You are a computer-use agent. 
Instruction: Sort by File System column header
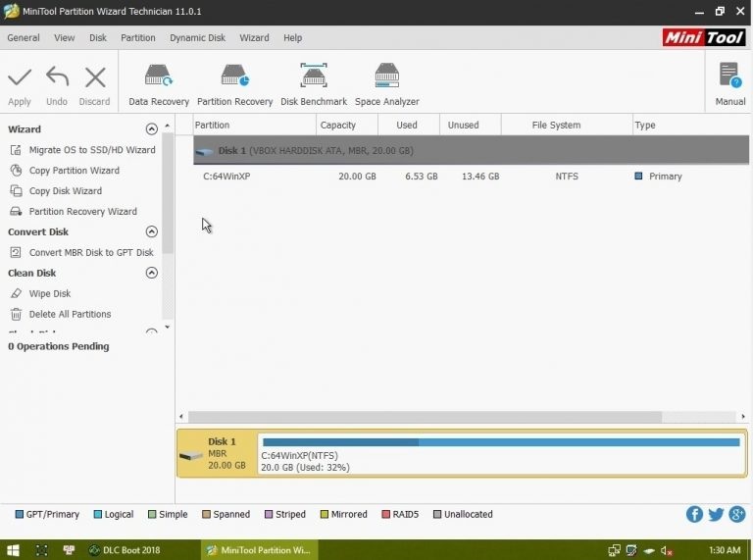[x=567, y=125]
